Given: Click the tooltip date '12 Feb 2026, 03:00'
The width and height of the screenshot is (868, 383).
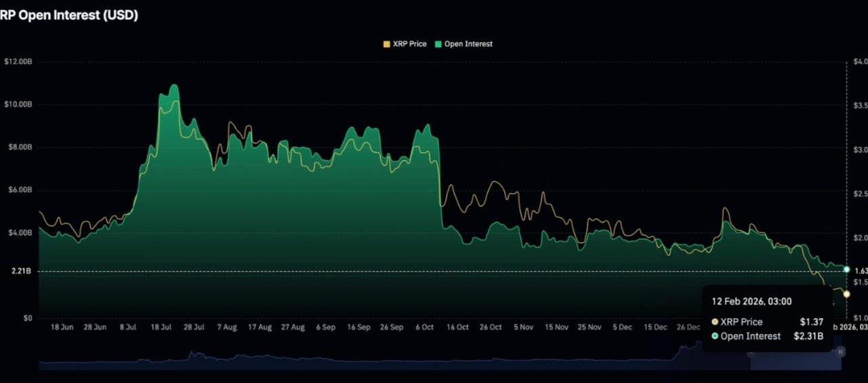Looking at the screenshot, I should tap(751, 302).
